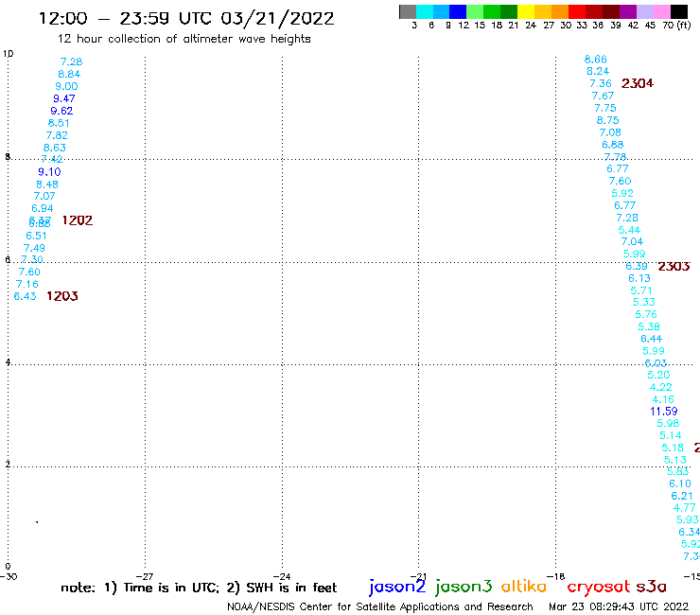Click the yellow swatch labeled 24
Screen dimensions: 700x615
(x=526, y=11)
